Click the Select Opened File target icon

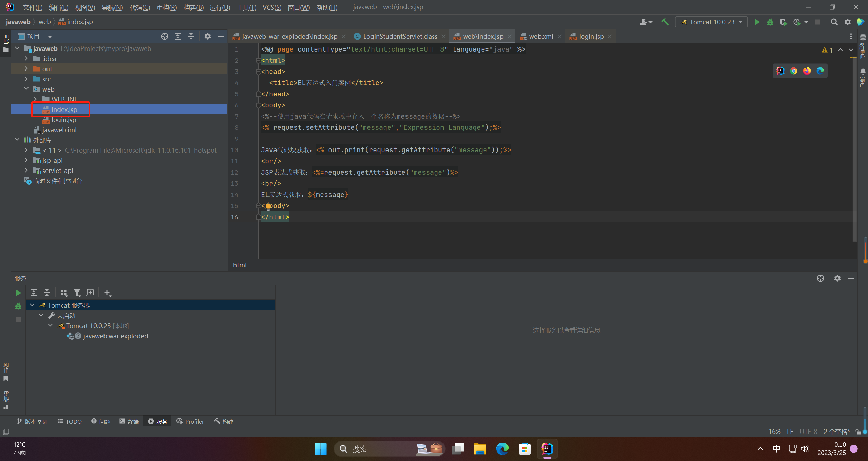(x=165, y=36)
